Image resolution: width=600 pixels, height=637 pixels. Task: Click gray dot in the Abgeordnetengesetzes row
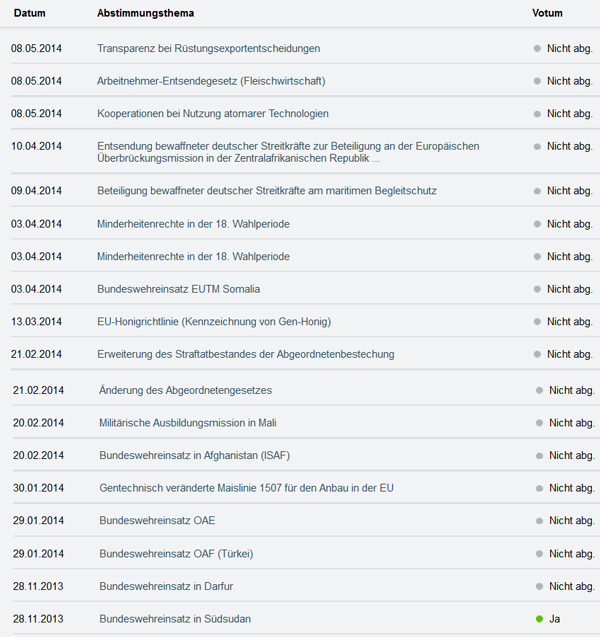(540, 390)
